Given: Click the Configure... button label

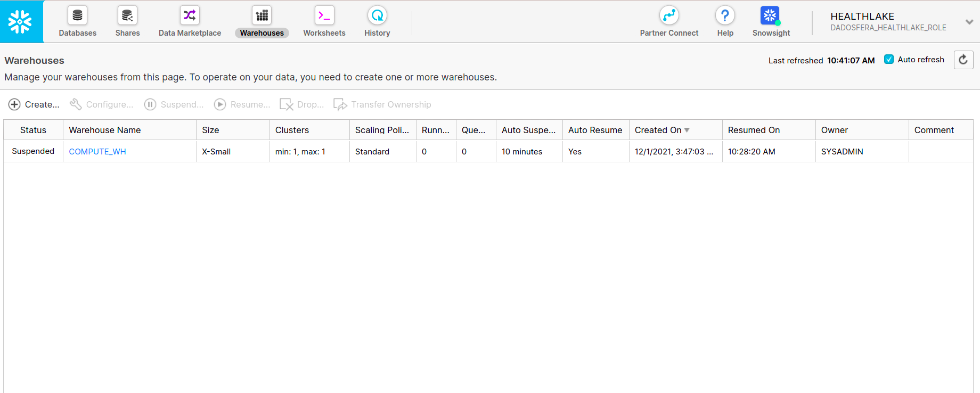Looking at the screenshot, I should 110,104.
